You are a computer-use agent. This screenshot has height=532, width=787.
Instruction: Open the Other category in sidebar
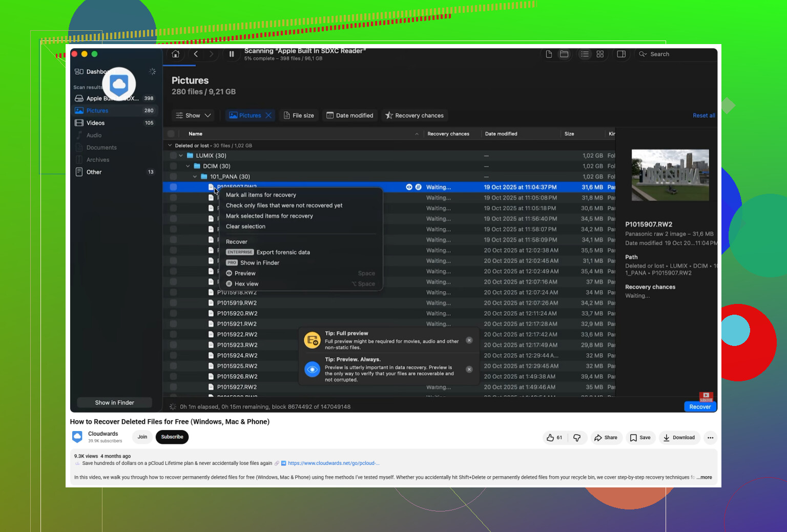(x=115, y=172)
